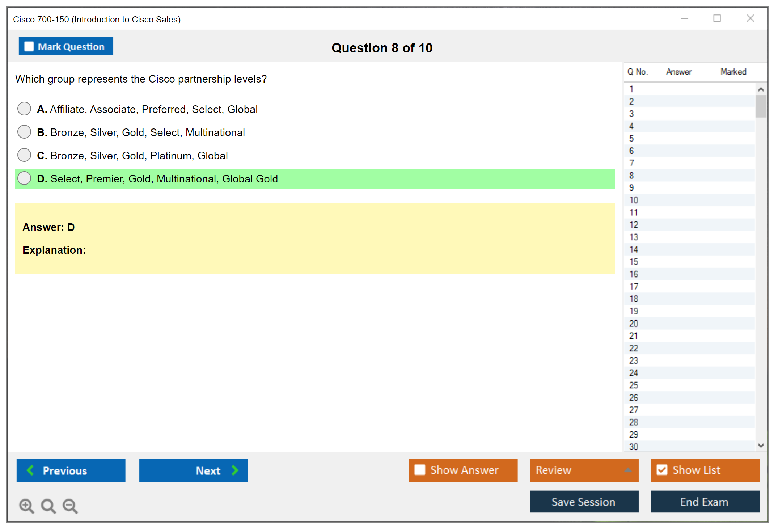Toggle the Show Answer checkbox
The width and height of the screenshot is (778, 532).
tap(420, 470)
